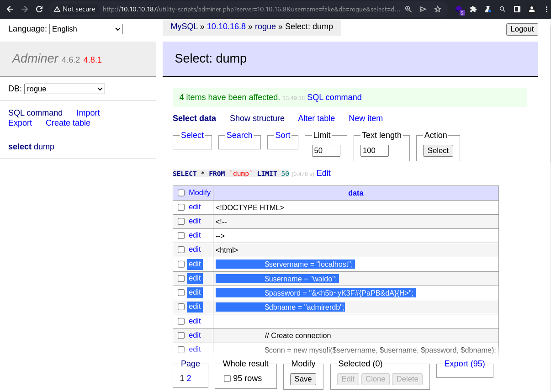Open Create table in the sidebar
Image resolution: width=551 pixels, height=392 pixels.
tap(68, 123)
